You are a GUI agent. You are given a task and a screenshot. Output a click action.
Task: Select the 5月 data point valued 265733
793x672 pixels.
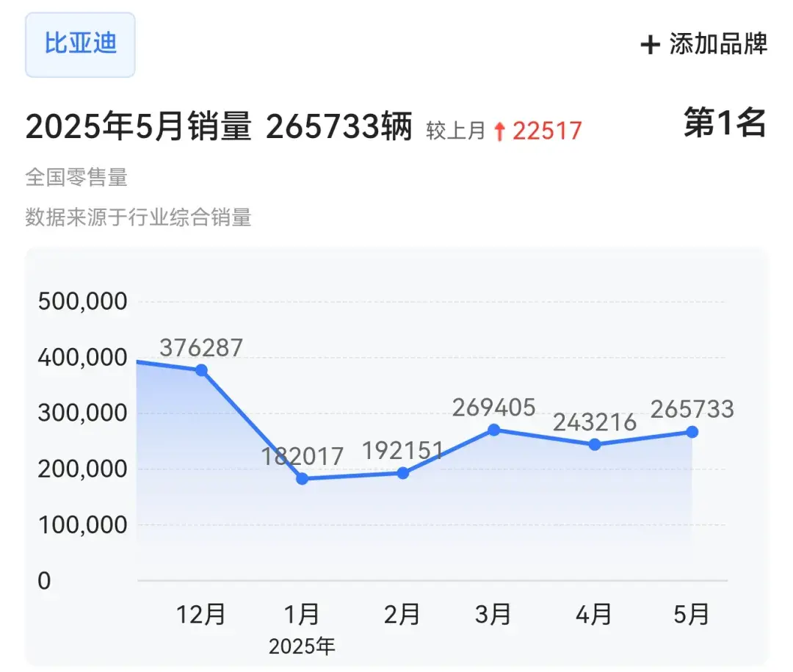(692, 432)
